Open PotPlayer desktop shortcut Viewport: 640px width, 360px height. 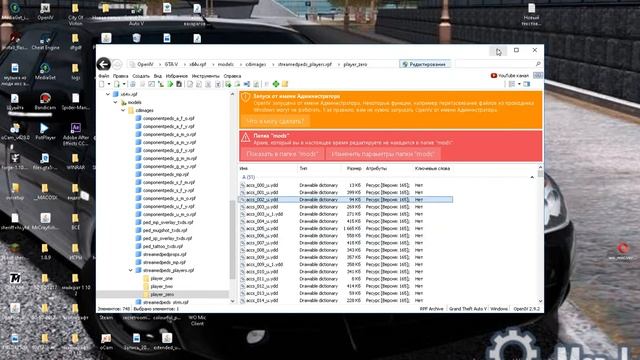click(45, 132)
